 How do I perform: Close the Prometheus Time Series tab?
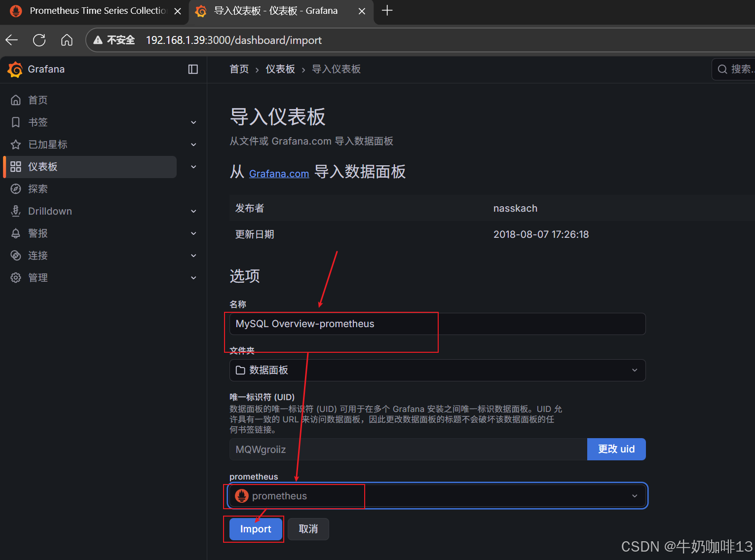(178, 11)
